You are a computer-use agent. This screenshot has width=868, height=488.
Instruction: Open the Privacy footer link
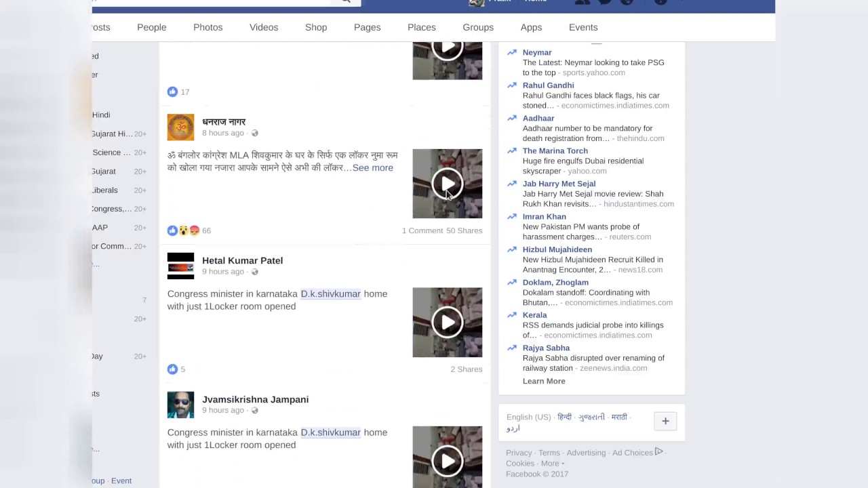tap(519, 453)
